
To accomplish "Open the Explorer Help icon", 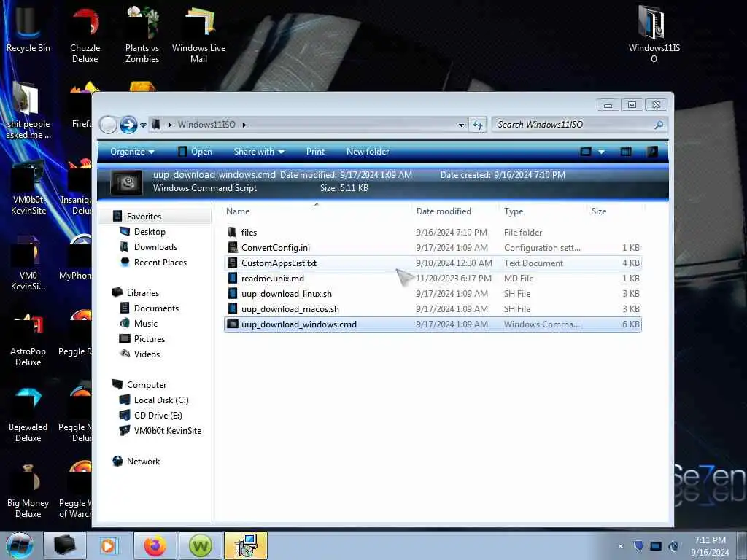I will pyautogui.click(x=652, y=152).
